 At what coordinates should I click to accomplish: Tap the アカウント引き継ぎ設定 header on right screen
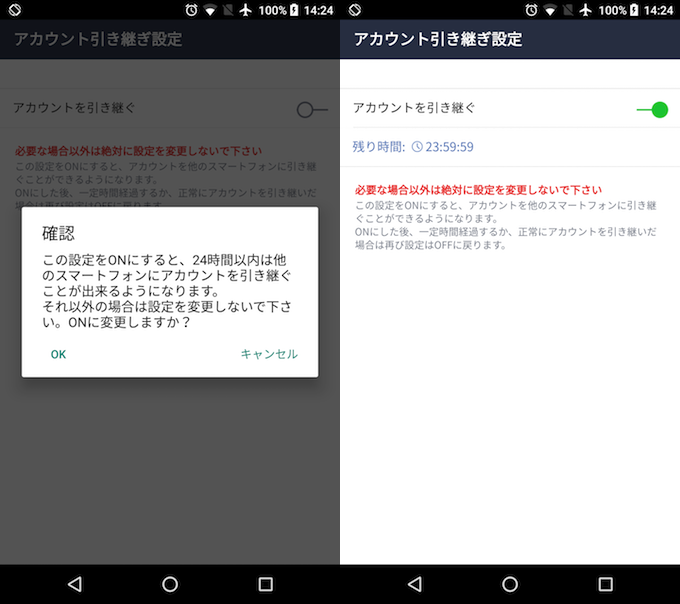(438, 40)
